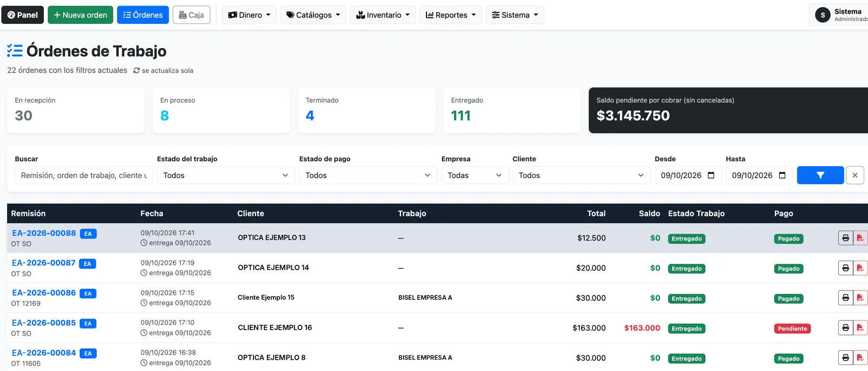Clear filters with the X button
Viewport: 868px width, 371px height.
point(855,175)
